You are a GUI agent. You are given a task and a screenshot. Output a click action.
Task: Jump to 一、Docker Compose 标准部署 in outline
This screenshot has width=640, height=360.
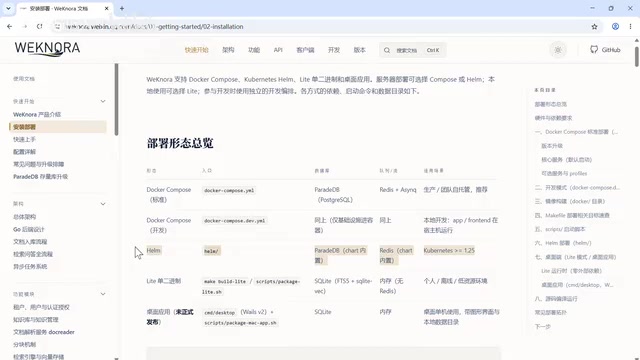[x=576, y=132]
